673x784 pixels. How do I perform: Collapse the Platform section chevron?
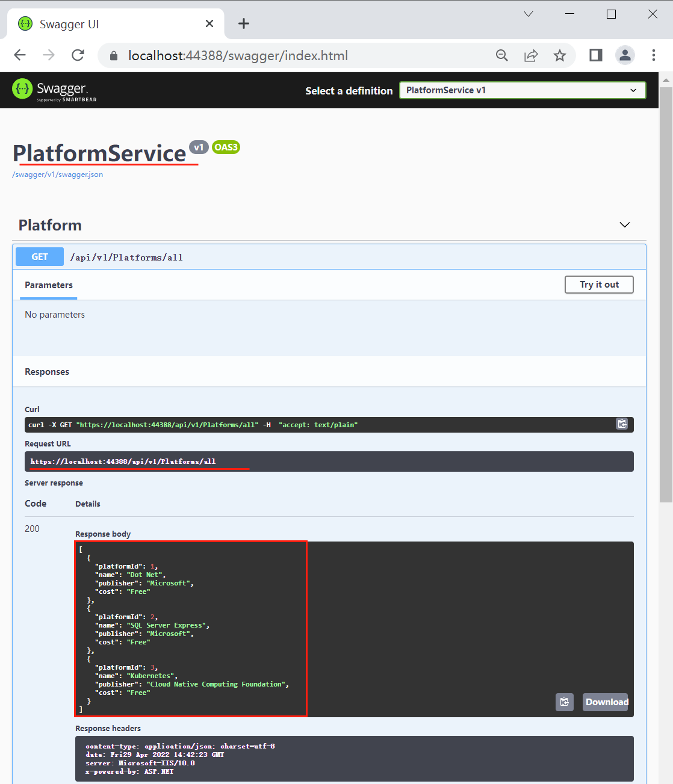pyautogui.click(x=625, y=225)
